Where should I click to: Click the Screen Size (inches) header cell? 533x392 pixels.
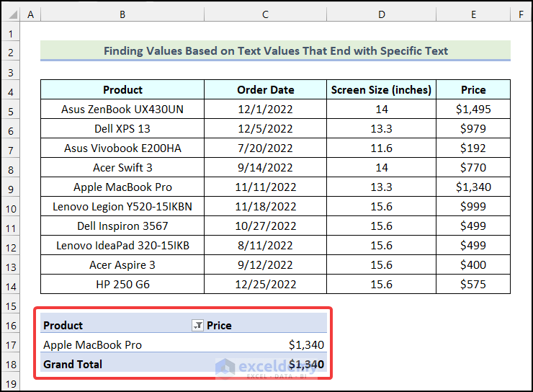click(x=381, y=90)
